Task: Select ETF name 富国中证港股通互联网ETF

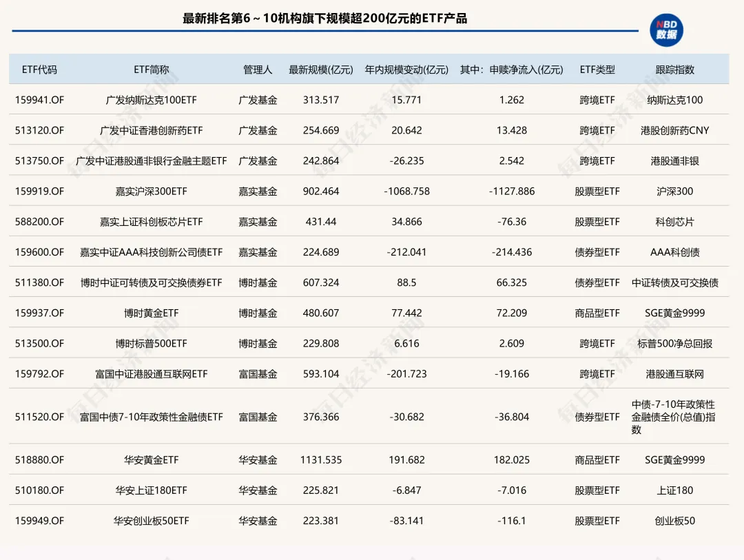Action: click(x=152, y=373)
